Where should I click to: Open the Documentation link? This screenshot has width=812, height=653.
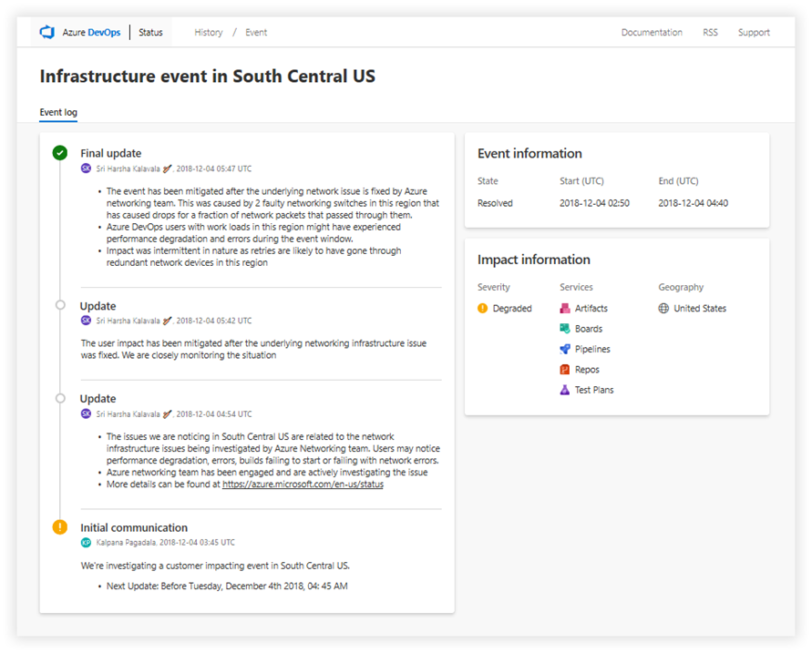[x=652, y=32]
